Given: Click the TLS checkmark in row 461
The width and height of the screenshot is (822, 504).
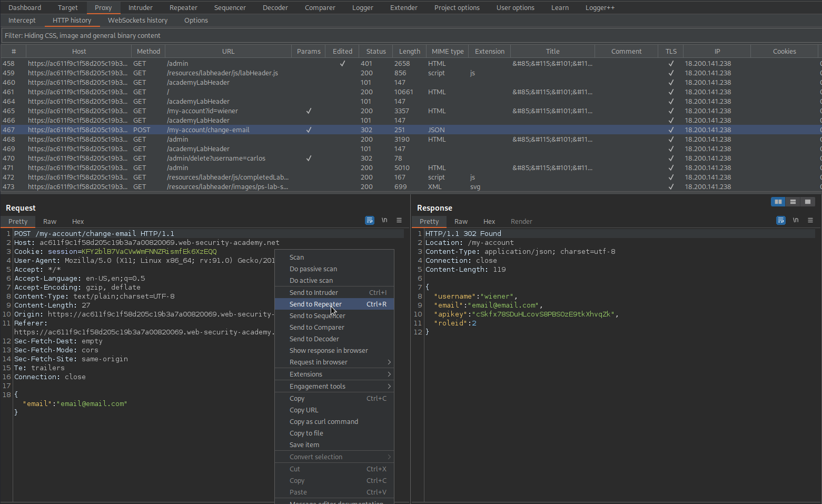Looking at the screenshot, I should (x=671, y=92).
